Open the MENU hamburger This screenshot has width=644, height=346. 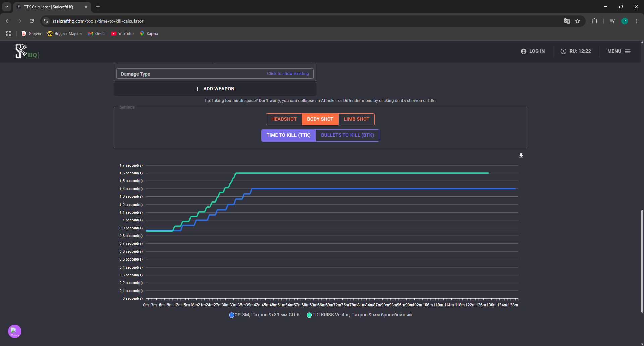(x=619, y=51)
